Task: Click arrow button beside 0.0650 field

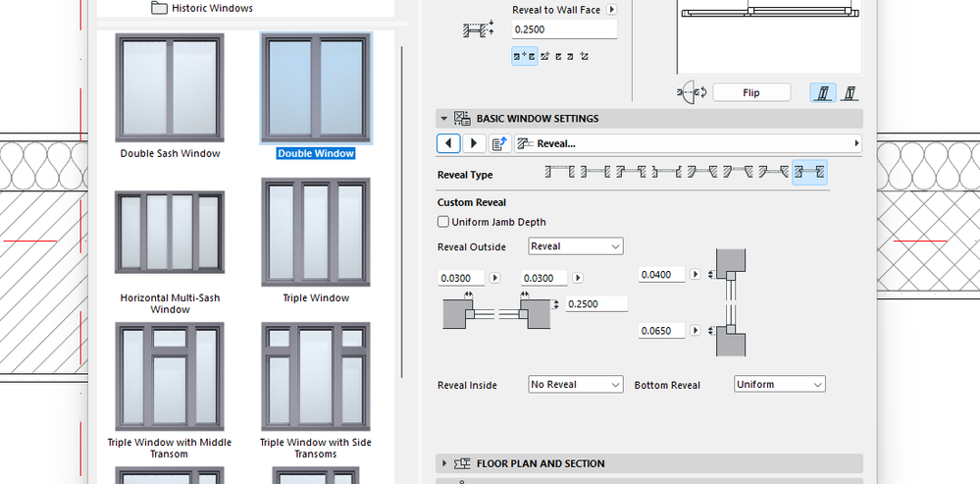Action: point(695,330)
